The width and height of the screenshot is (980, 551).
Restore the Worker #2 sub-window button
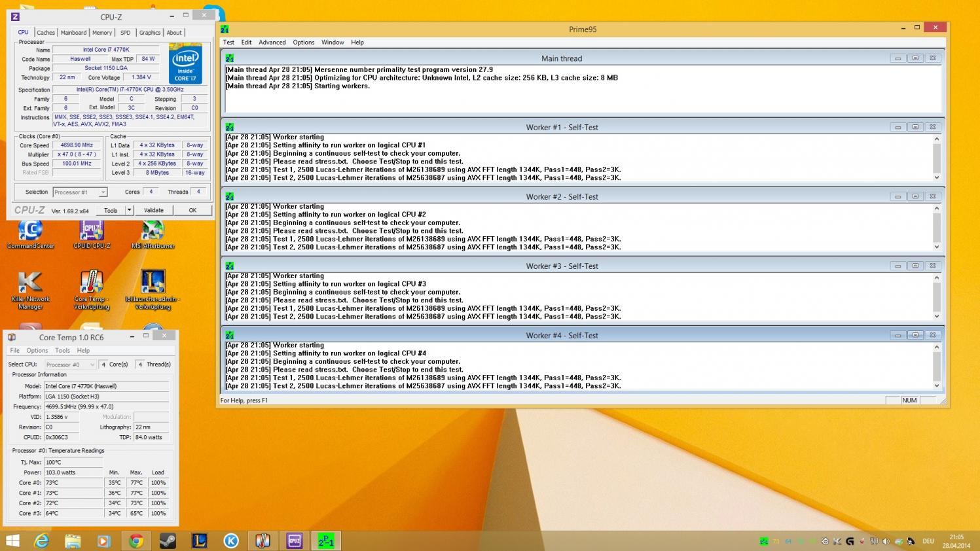(915, 196)
